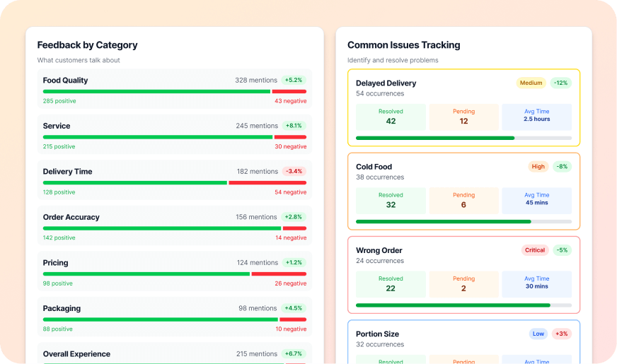Select the Medium severity badge
The image size is (617, 364).
(531, 83)
